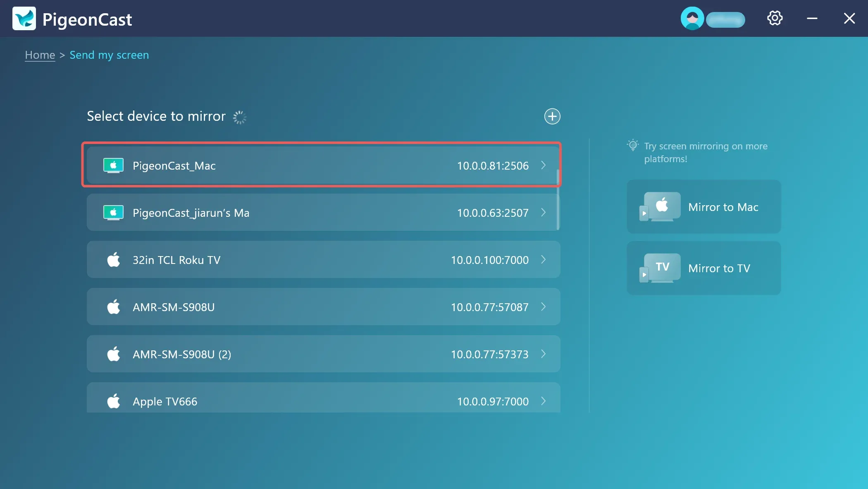Open the Apple TV666 chevron arrow
The width and height of the screenshot is (868, 489).
click(x=544, y=401)
